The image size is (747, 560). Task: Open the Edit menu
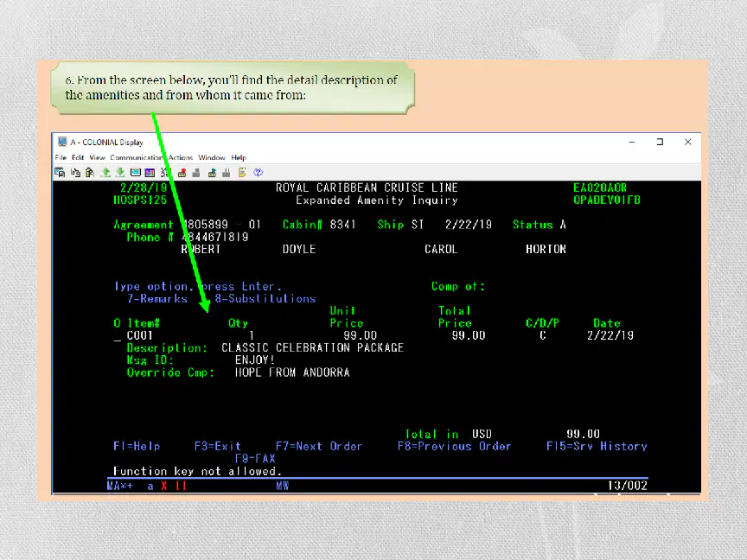coord(78,157)
